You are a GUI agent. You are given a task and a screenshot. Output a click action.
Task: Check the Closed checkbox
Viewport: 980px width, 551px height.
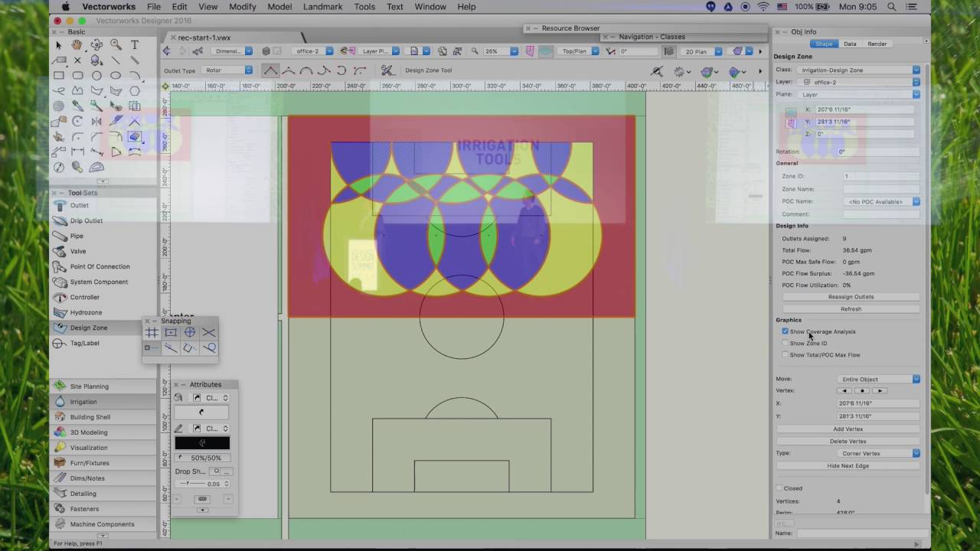779,488
